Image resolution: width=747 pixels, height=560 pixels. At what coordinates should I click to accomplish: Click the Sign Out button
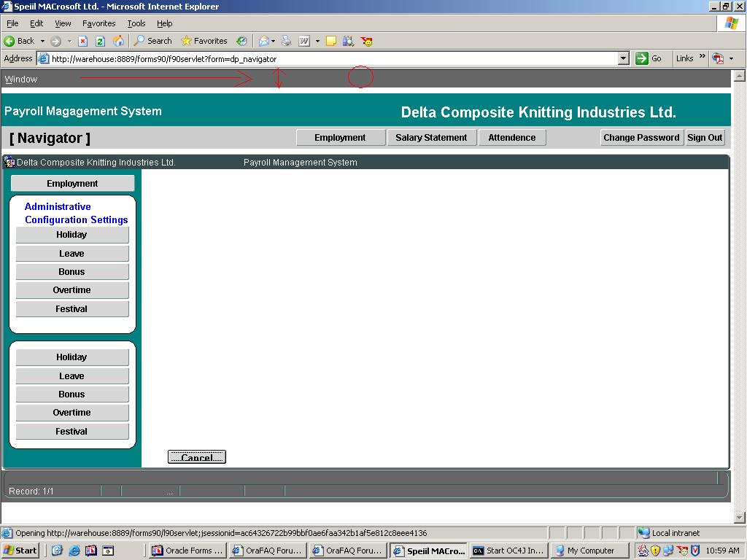(705, 138)
